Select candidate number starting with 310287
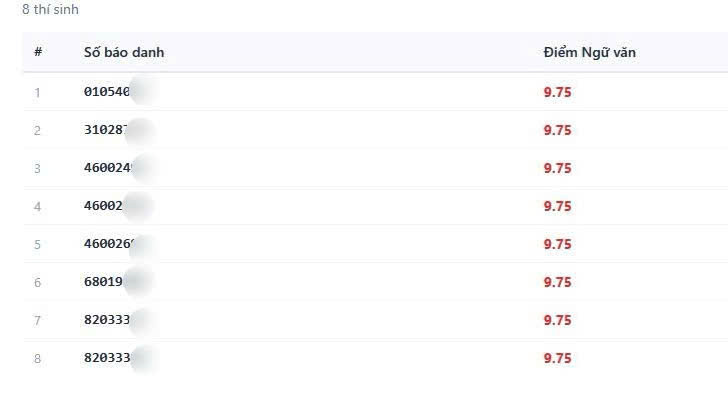The height and width of the screenshot is (394, 728). tap(105, 130)
